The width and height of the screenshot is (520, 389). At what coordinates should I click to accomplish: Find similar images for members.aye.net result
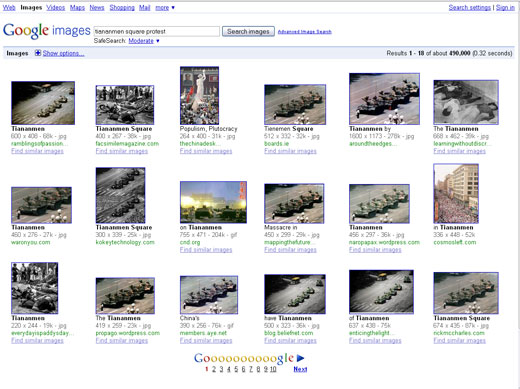click(206, 340)
